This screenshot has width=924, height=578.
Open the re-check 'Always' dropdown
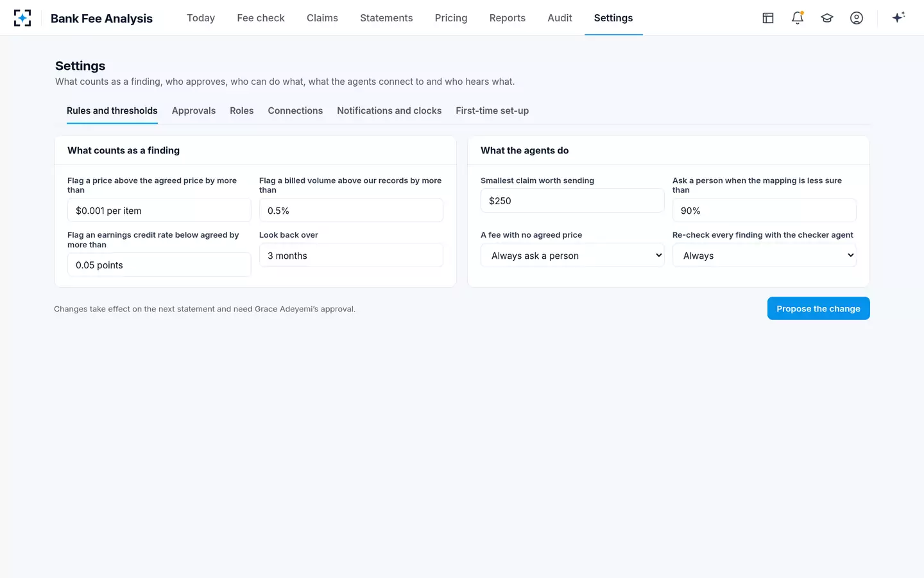pos(764,256)
